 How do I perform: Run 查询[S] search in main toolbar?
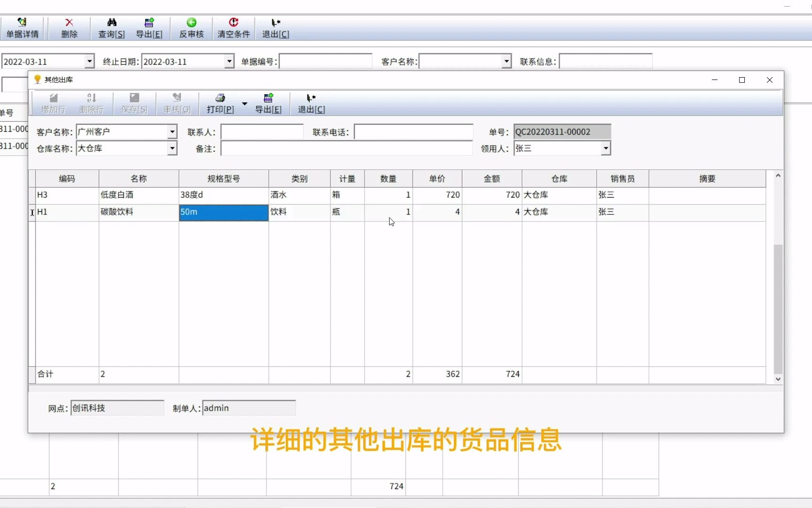click(111, 28)
